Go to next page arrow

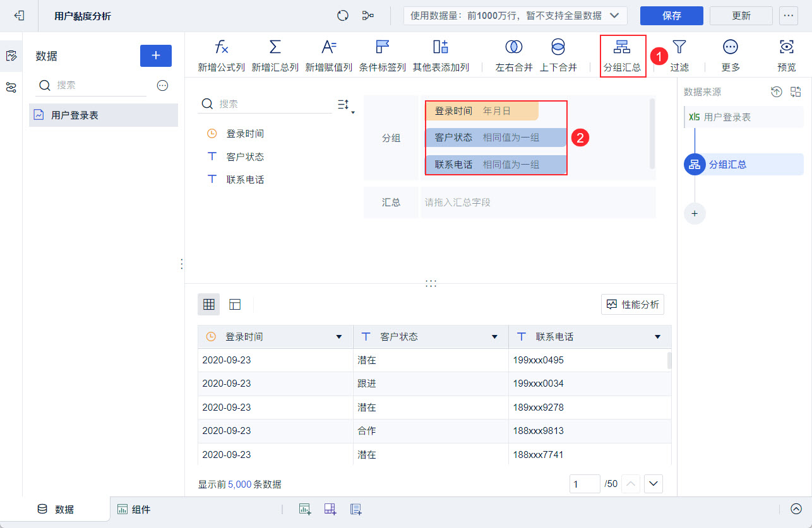click(654, 484)
